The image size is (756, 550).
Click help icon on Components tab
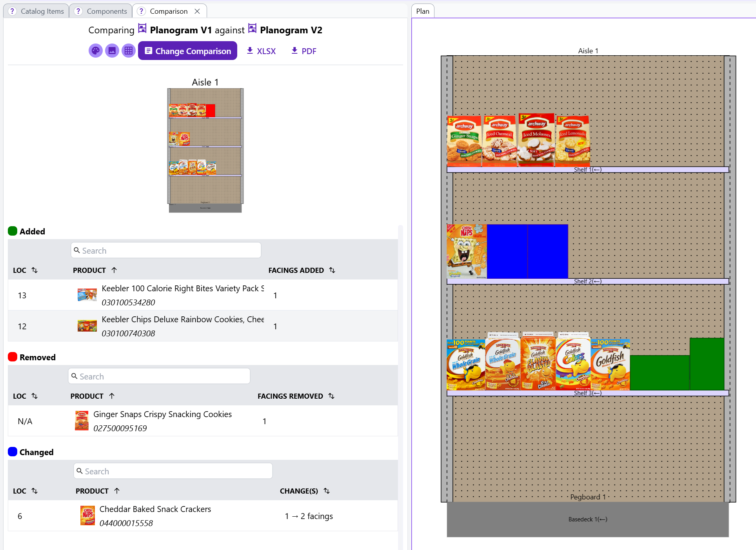click(78, 11)
